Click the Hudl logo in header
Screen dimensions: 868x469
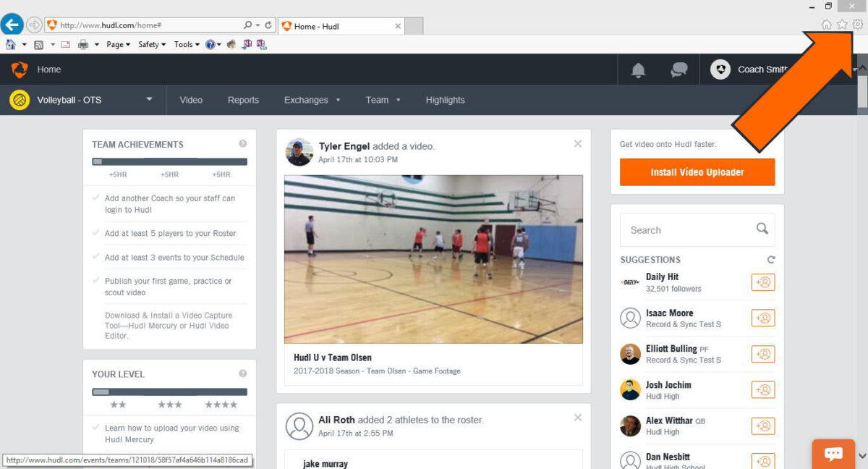coord(20,69)
